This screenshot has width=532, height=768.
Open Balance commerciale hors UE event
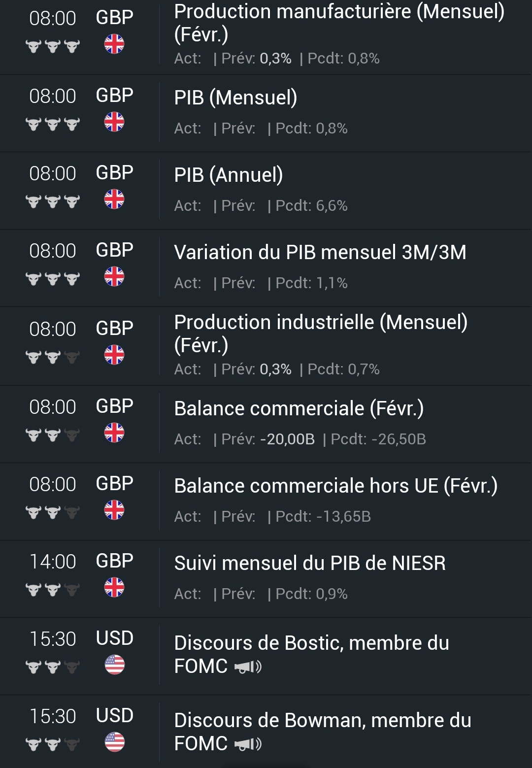(x=335, y=486)
